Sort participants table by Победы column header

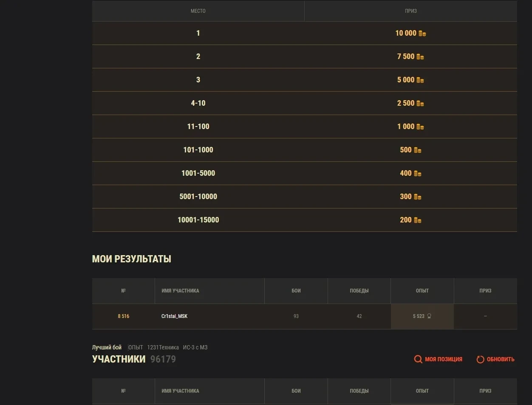point(359,391)
